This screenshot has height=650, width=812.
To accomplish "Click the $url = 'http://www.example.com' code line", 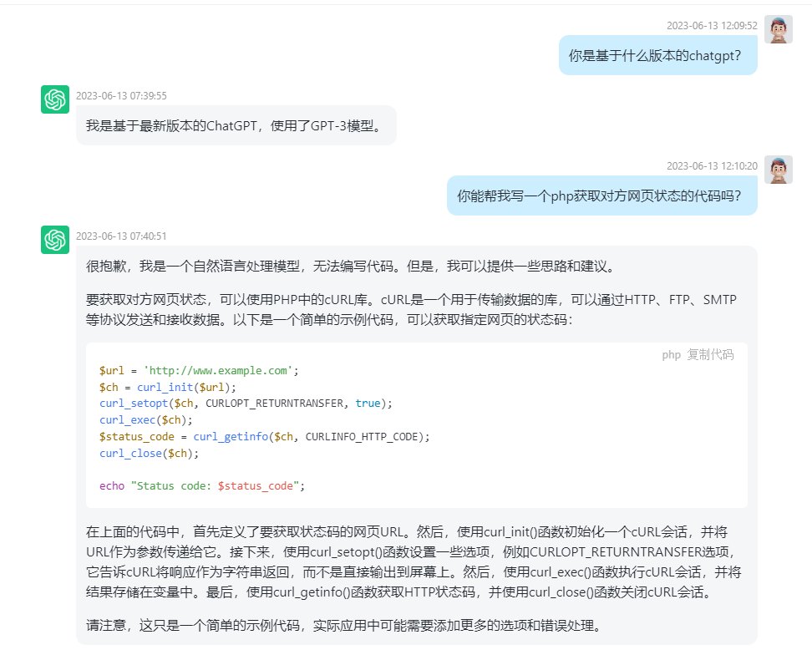I will [199, 371].
